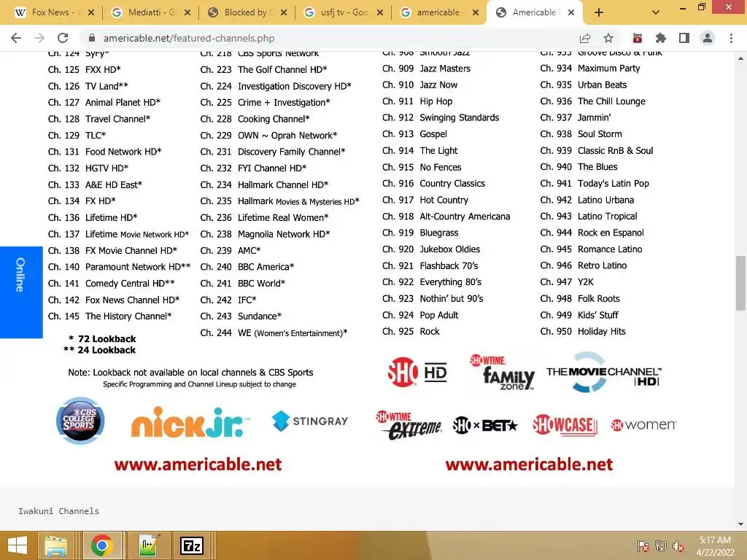Select Ch. 239 AMC listing
The width and height of the screenshot is (747, 560).
click(x=231, y=251)
